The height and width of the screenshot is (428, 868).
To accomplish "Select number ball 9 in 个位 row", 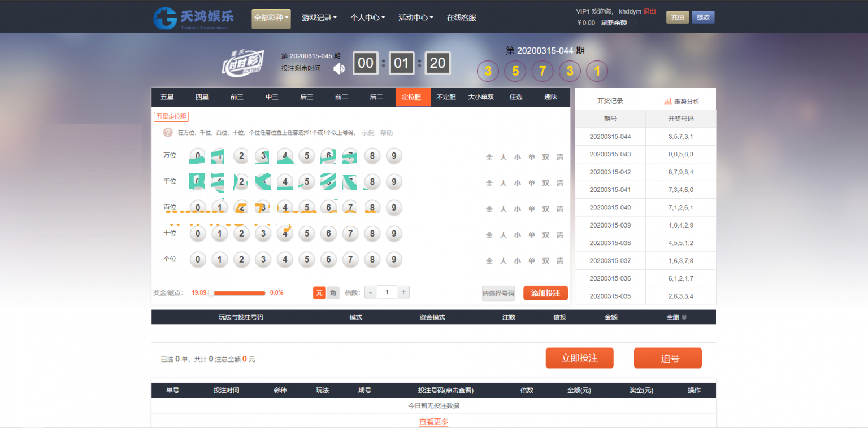I will click(394, 260).
